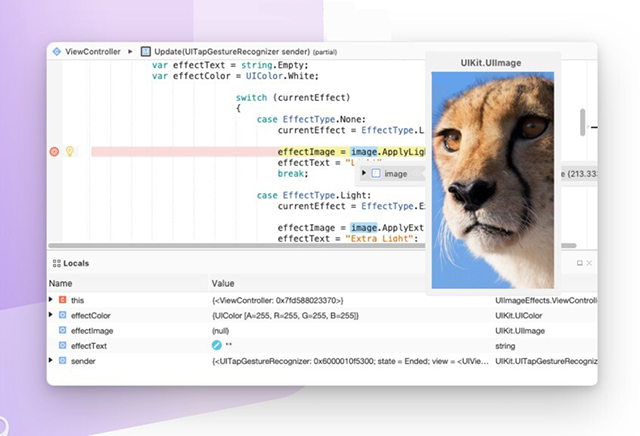
Task: Click the Locals pad grid icon
Action: tap(57, 263)
